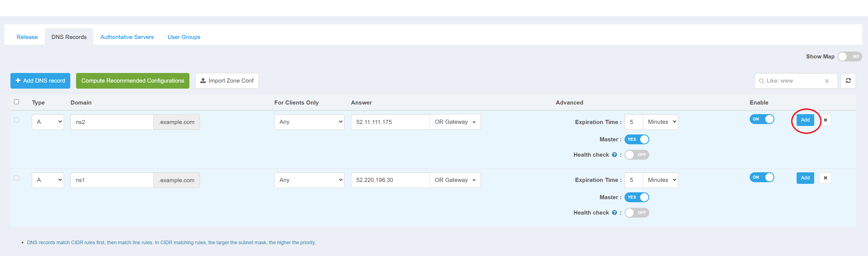Clear the search box with the x icon
Viewport: 868px width, 256px height.
(x=826, y=81)
